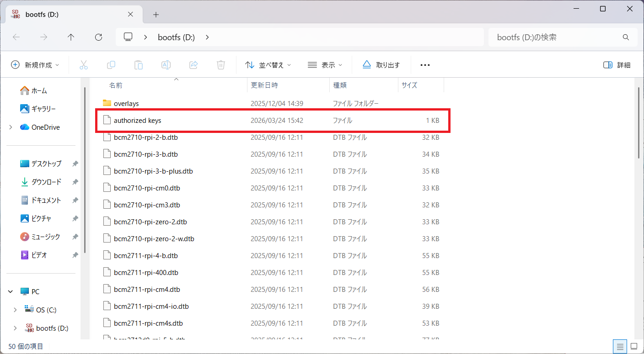The height and width of the screenshot is (354, 644).
Task: Click the 取り出す eject button
Action: 381,65
